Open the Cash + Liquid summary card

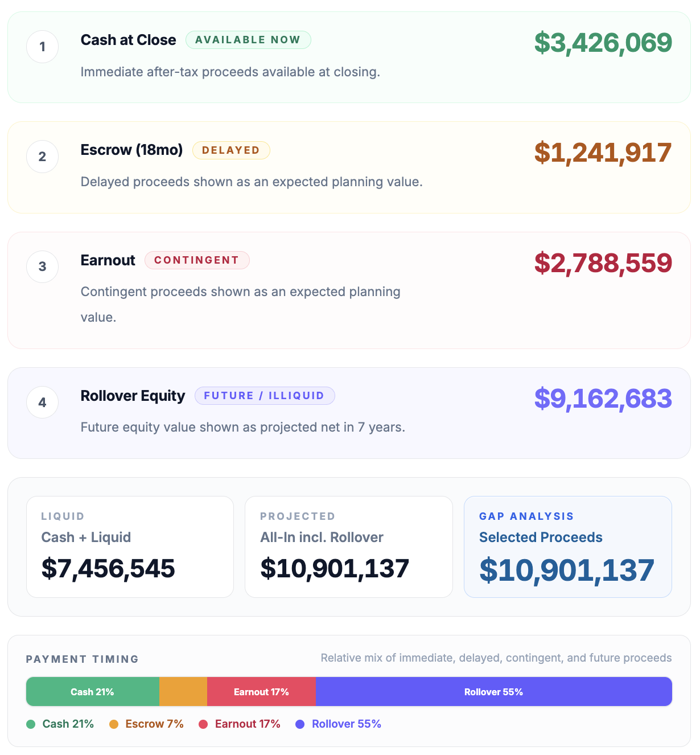(130, 547)
